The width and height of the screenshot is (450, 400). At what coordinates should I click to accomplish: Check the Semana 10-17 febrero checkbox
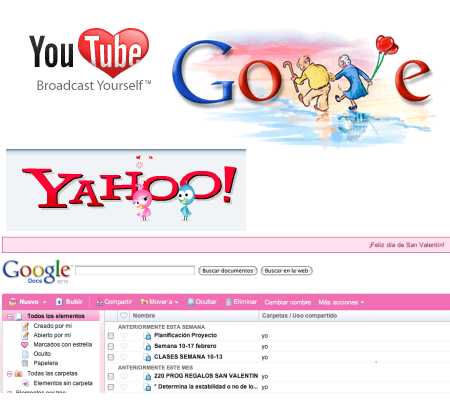click(x=111, y=347)
